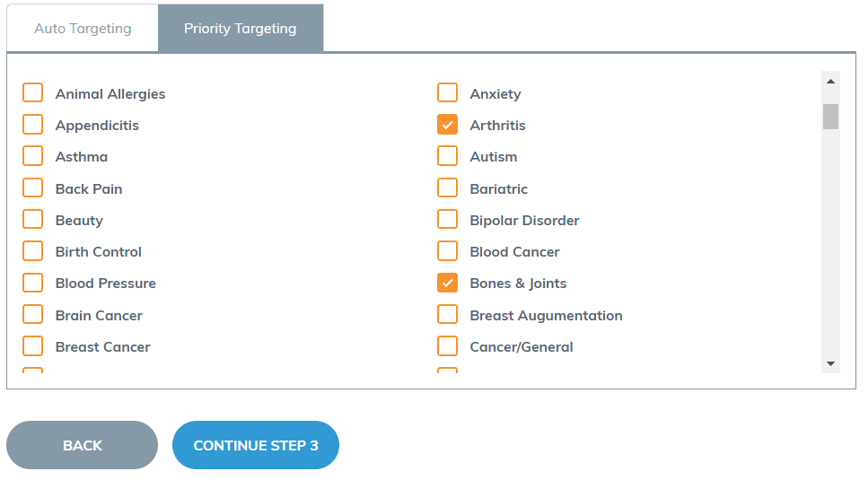Select the Back Pain checkbox
Viewport: 868px width, 489px height.
point(32,188)
